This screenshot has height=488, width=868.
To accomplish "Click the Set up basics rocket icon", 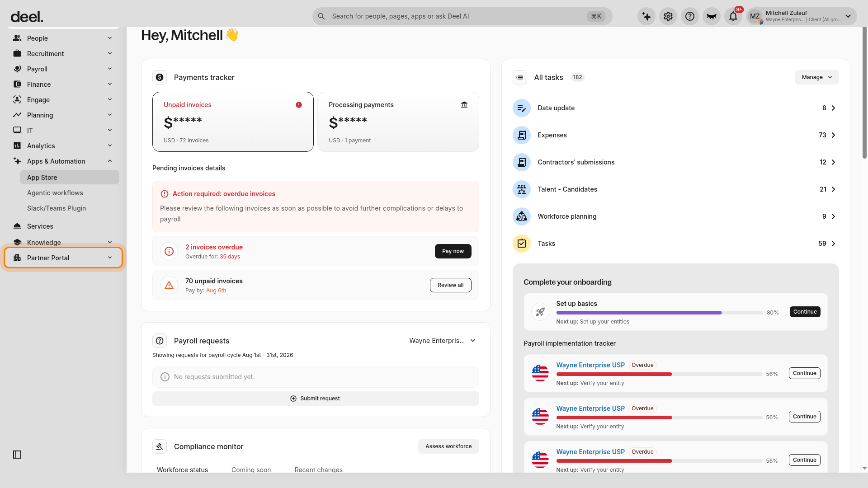I will [540, 312].
